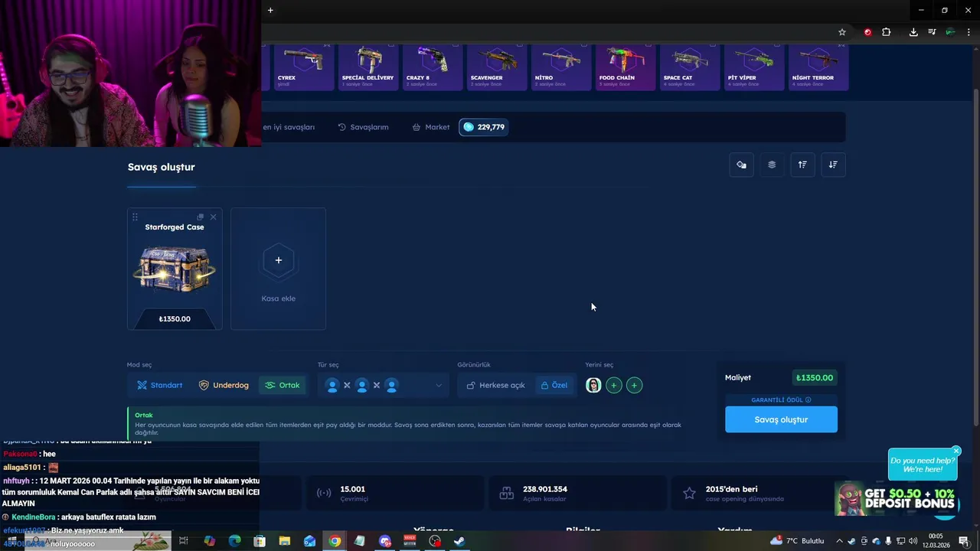Click the 'Savaş oluştur' blue button
The width and height of the screenshot is (980, 551).
click(781, 419)
